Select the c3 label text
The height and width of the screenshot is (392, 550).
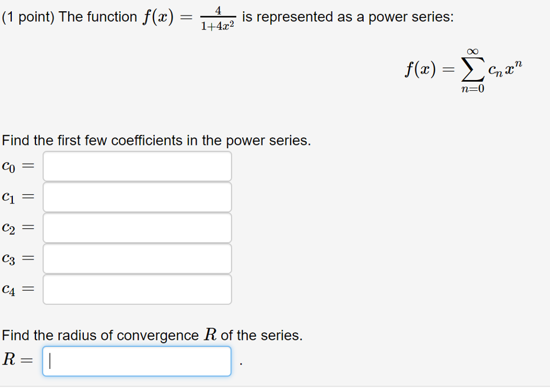10,258
